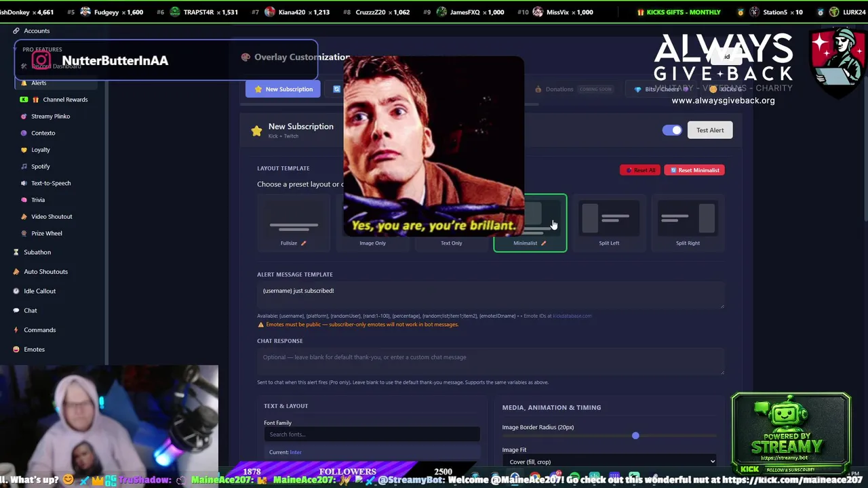Open Channel Rewards in the sidebar
This screenshot has height=488, width=868.
(65, 100)
